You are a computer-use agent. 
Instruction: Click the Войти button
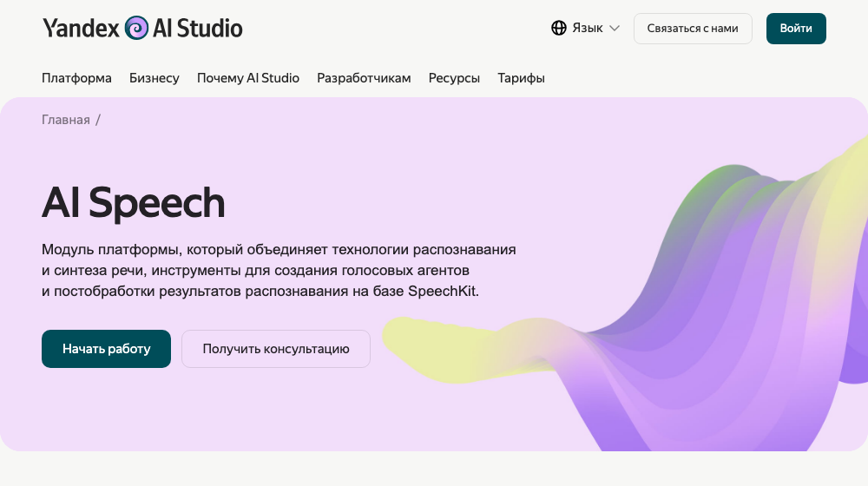click(x=795, y=29)
